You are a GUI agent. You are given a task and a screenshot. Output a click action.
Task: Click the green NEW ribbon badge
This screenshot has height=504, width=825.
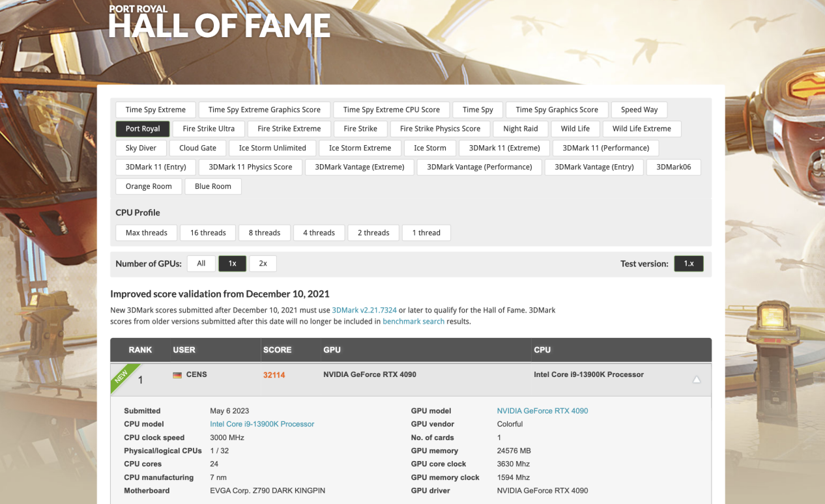[x=123, y=377]
